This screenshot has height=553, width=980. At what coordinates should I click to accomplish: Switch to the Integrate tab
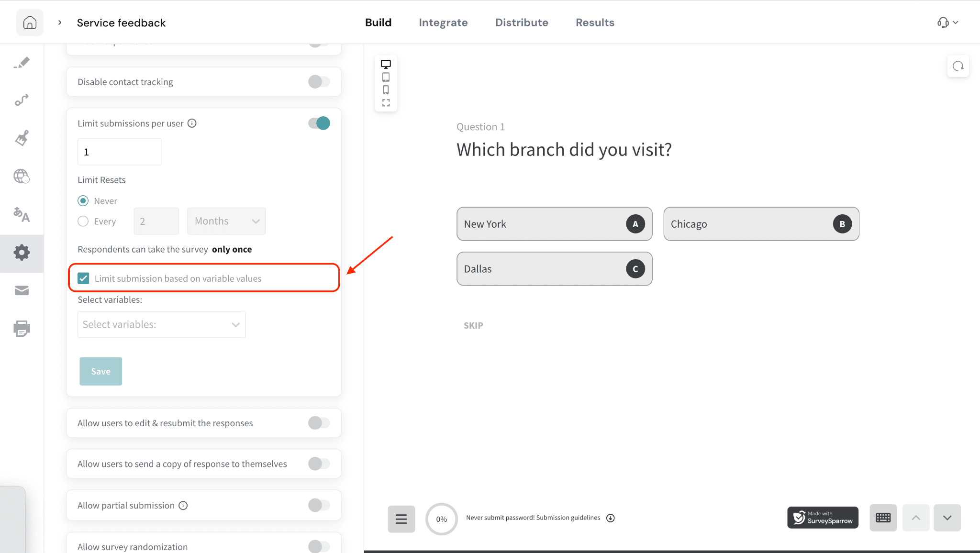(443, 22)
